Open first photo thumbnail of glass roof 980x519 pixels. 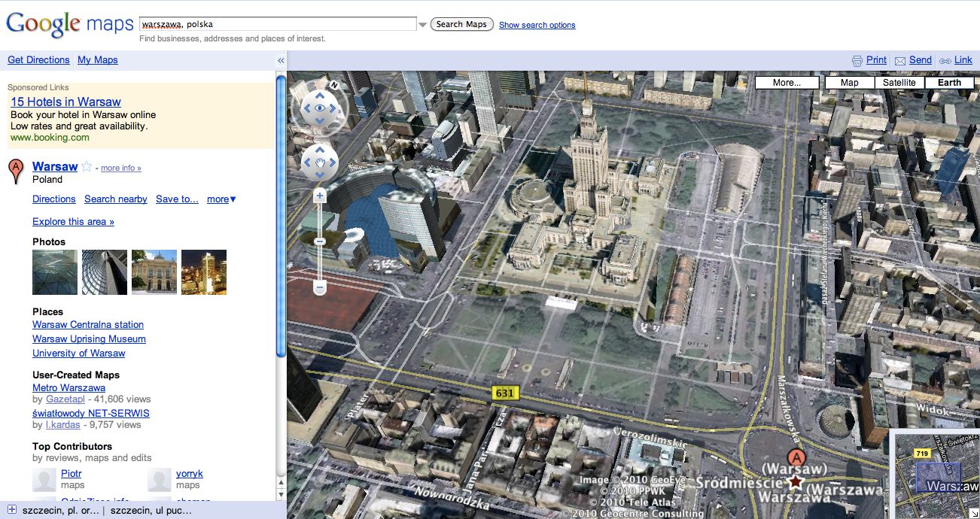(55, 272)
